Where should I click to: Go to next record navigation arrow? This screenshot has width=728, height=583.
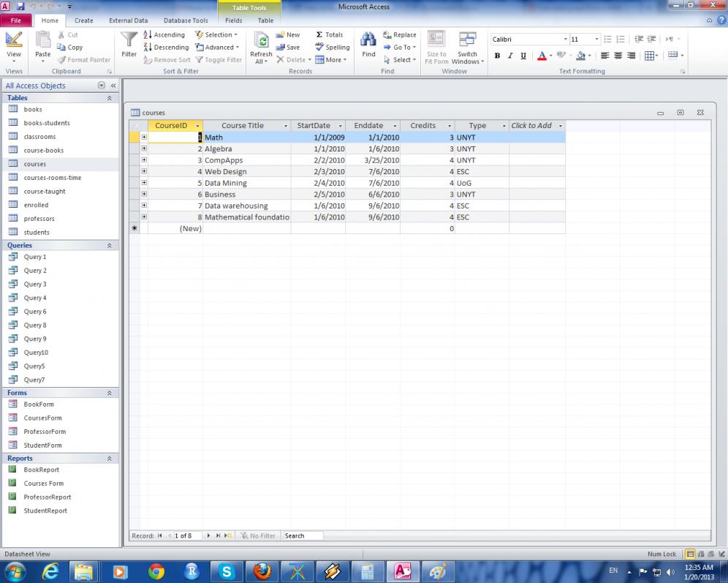[208, 535]
